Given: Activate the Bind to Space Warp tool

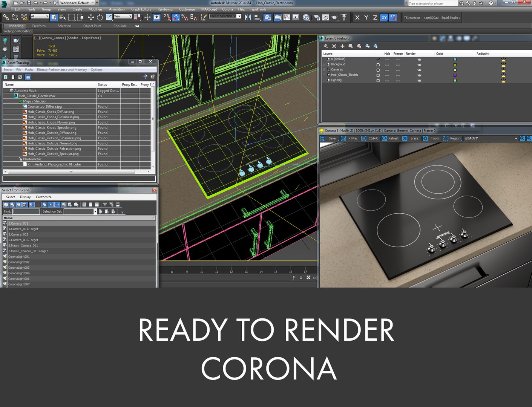Looking at the screenshot, I should (24, 17).
